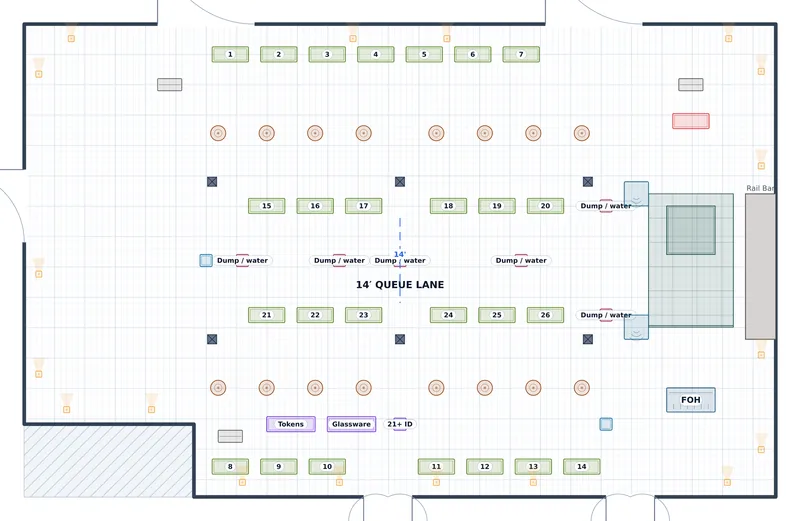Select the 14' QUEUE LANE text

[x=400, y=285]
